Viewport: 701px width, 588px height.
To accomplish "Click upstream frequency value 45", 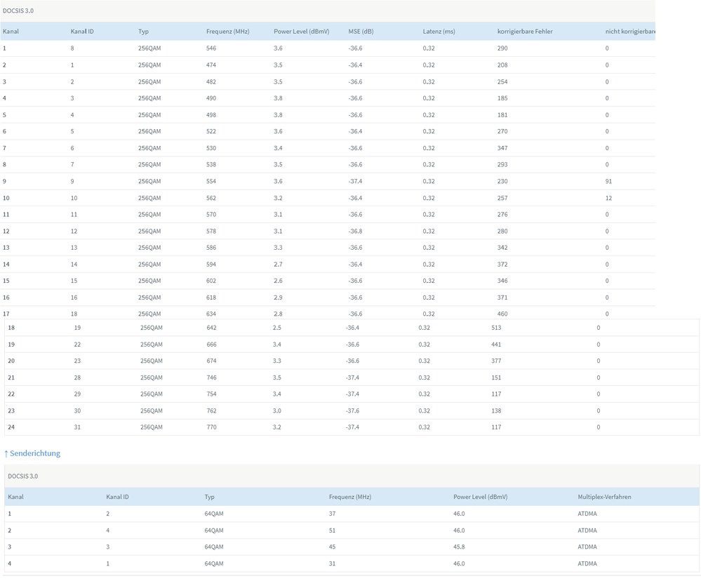I will (x=332, y=547).
